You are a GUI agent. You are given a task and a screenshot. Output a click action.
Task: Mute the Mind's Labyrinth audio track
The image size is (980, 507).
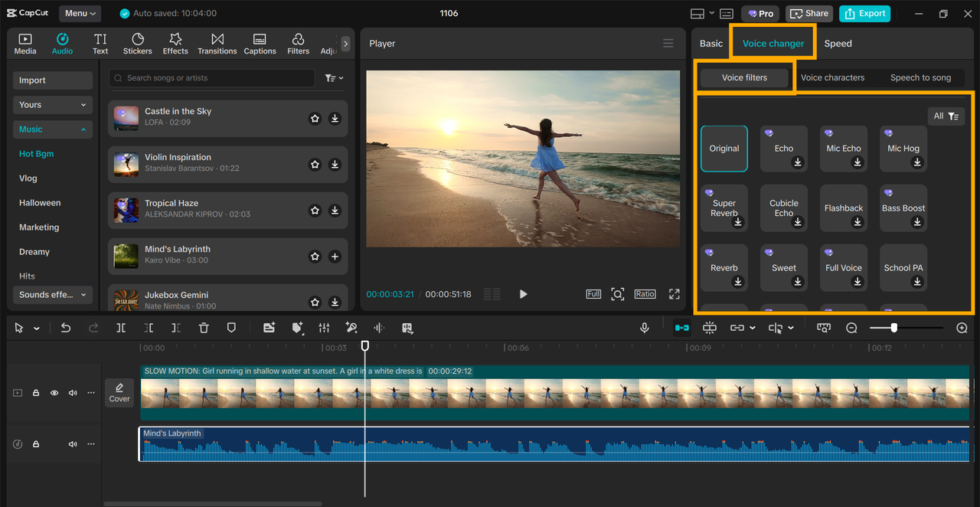[x=73, y=444]
